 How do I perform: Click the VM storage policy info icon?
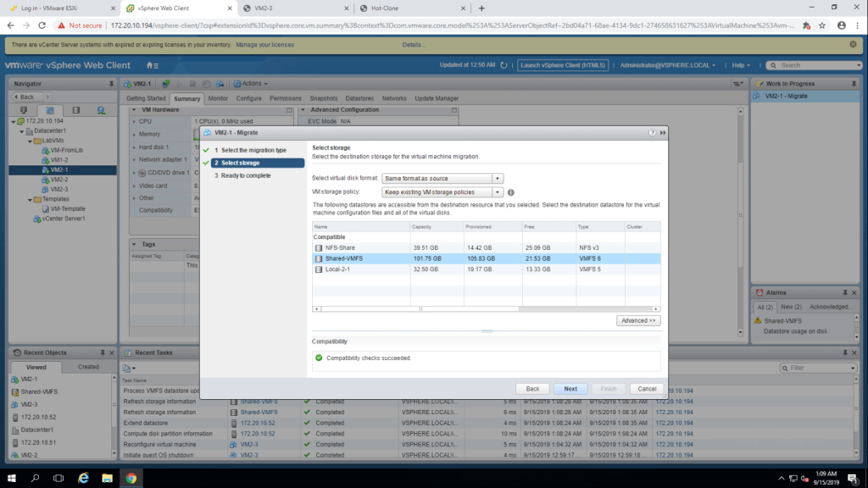tap(511, 192)
